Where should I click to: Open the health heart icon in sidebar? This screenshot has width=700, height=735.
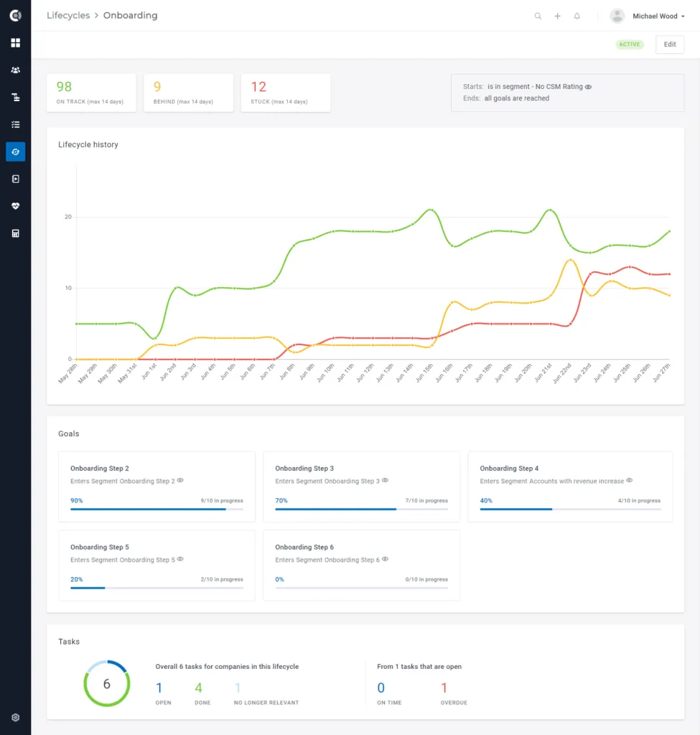[x=16, y=206]
